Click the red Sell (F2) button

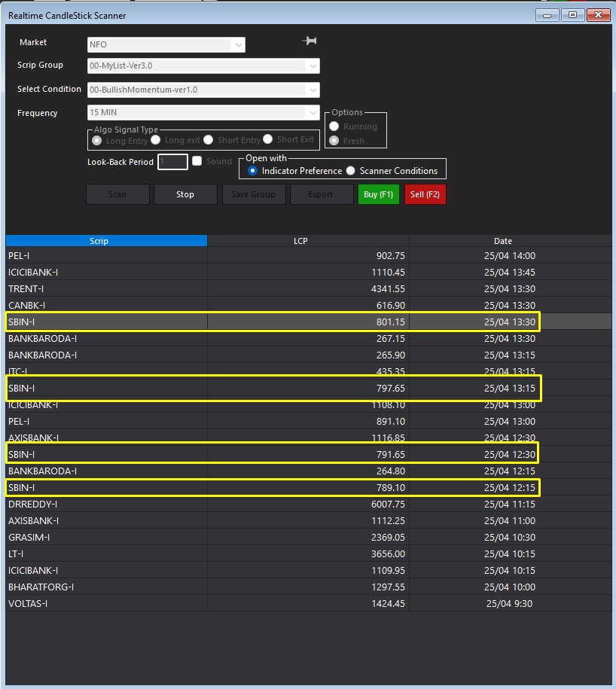pos(425,194)
